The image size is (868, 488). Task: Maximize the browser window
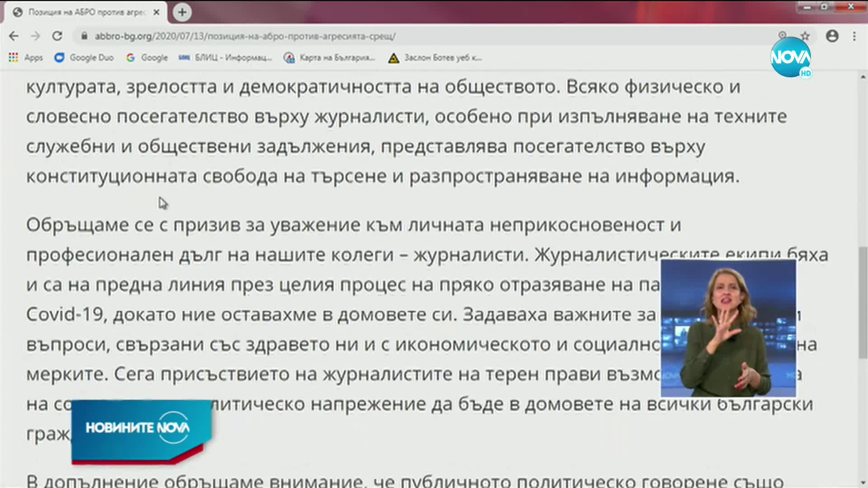tap(825, 7)
